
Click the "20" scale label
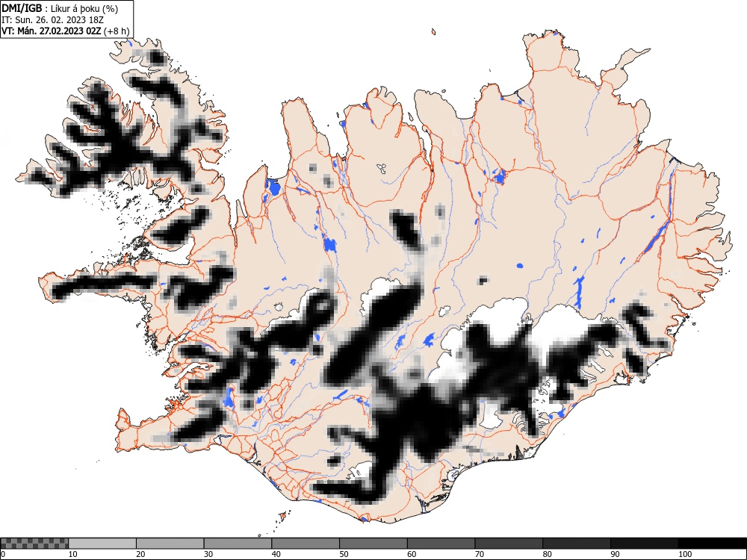point(140,554)
